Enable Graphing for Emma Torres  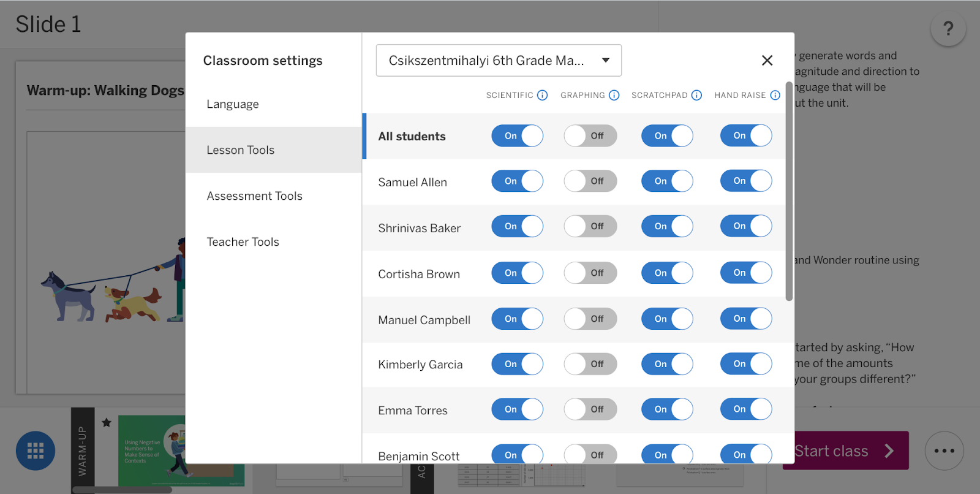(x=590, y=409)
